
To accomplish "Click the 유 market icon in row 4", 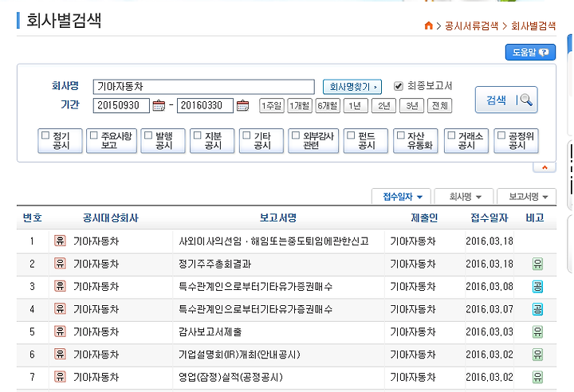I will tap(60, 309).
